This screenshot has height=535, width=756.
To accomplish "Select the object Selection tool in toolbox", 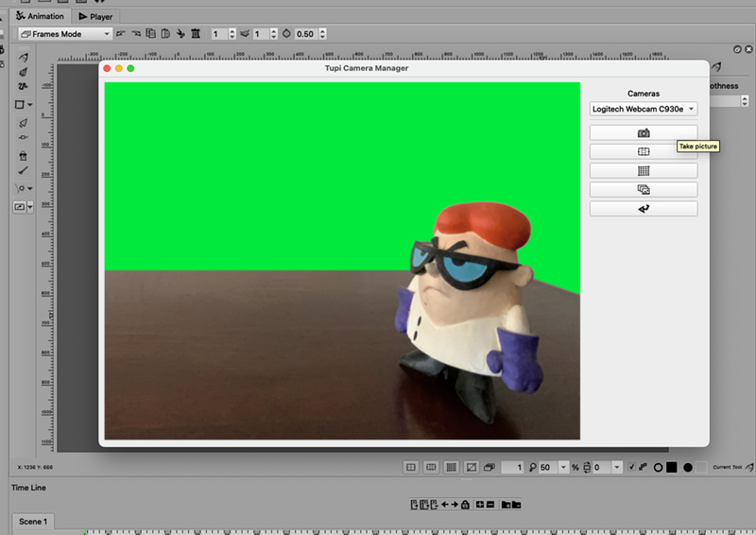I will (23, 123).
